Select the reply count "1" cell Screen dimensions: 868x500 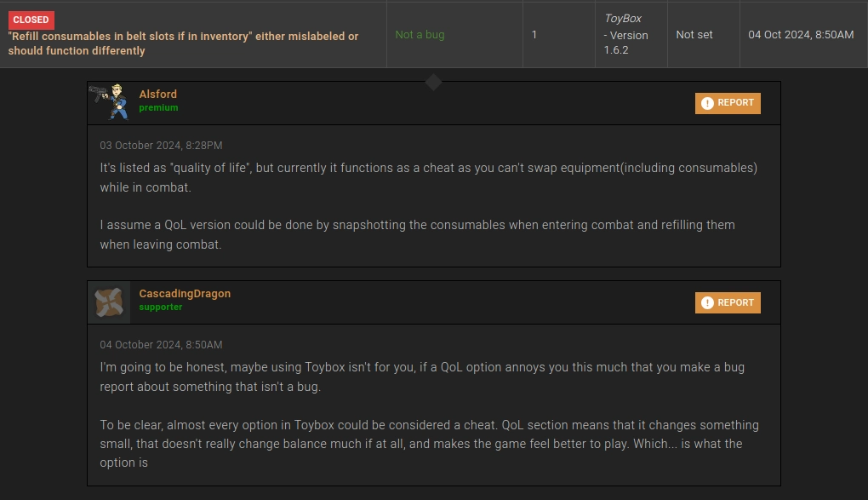pos(559,34)
